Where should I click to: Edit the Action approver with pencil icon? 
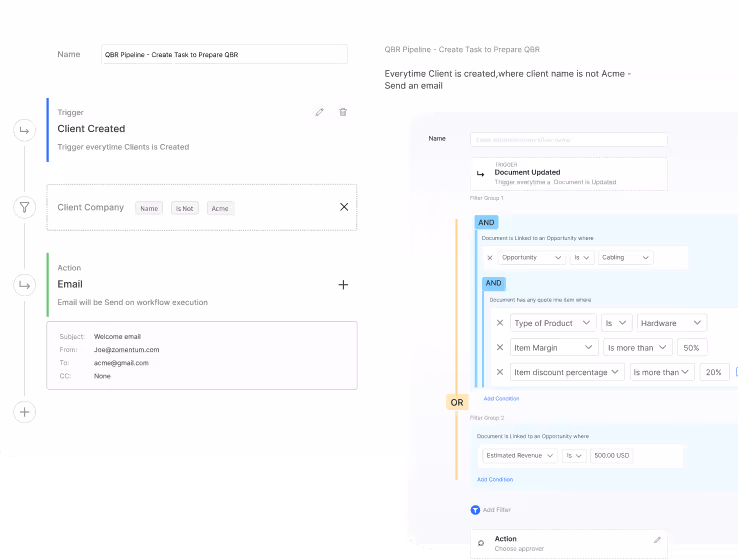[658, 540]
